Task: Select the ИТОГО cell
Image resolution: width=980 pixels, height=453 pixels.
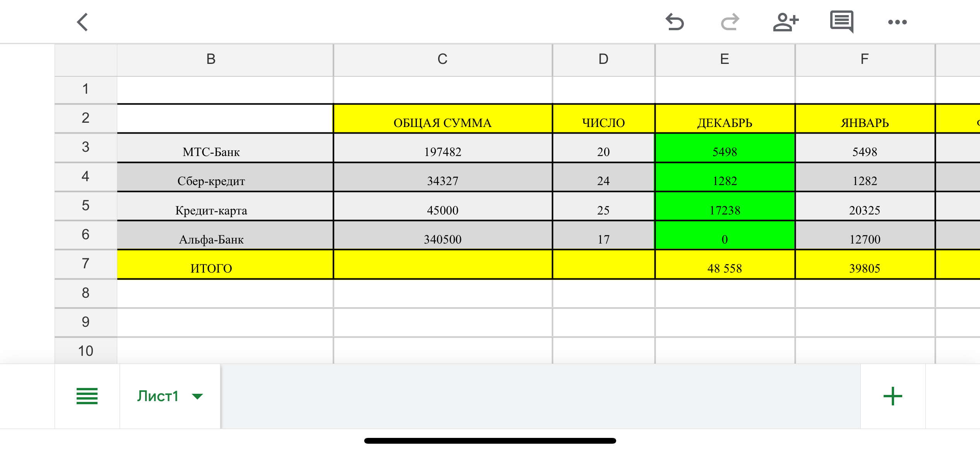Action: coord(211,264)
